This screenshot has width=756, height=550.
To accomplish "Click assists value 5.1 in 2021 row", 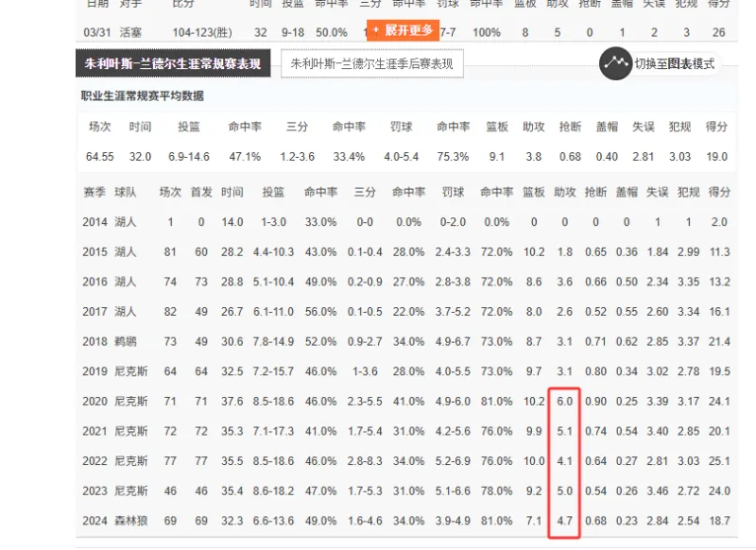I will pyautogui.click(x=564, y=432).
